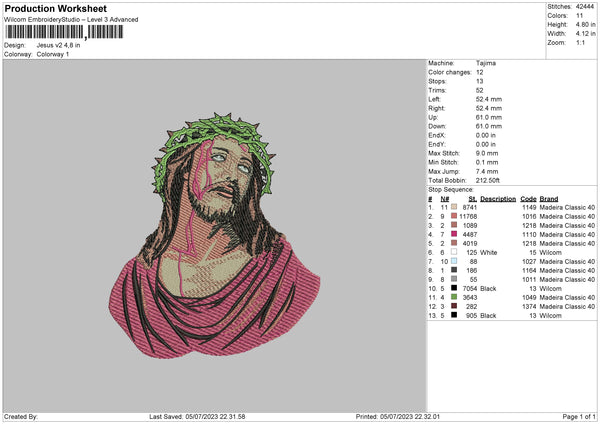The height and width of the screenshot is (424, 600).
Task: Click the Black swatch with 905 stitches
Action: tap(454, 315)
